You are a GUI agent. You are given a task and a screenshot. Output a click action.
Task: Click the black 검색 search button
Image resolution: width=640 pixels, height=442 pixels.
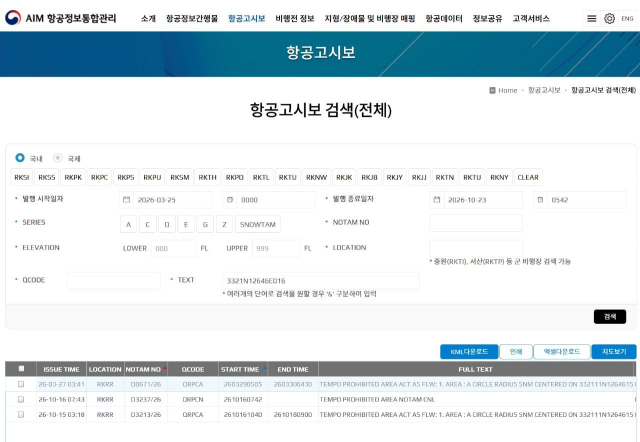click(x=610, y=317)
